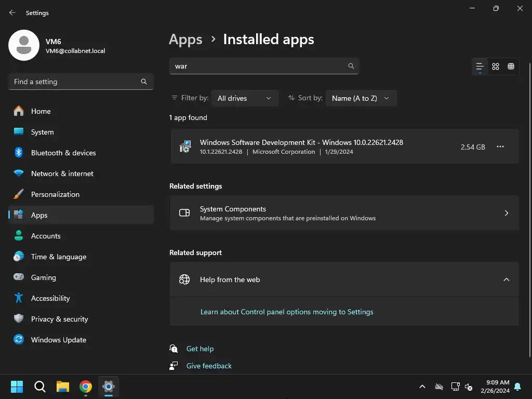This screenshot has height=399, width=532.
Task: Open Network & internet settings
Action: click(x=62, y=174)
